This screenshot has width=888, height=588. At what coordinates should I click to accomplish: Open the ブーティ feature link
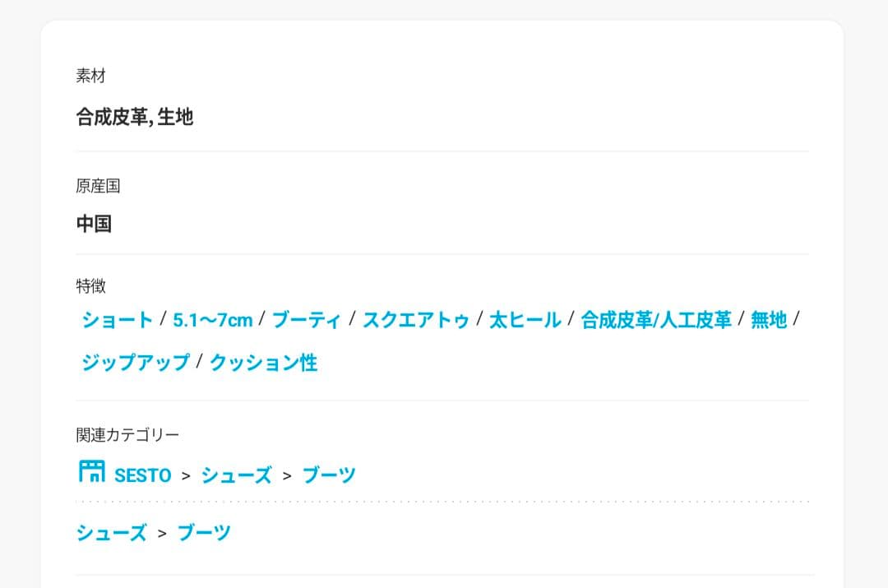pos(306,320)
